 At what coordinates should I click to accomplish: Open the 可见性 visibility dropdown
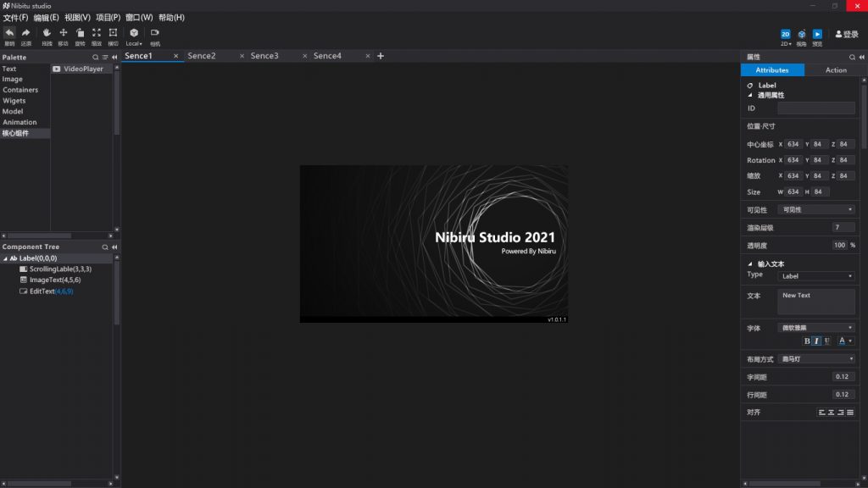tap(816, 209)
